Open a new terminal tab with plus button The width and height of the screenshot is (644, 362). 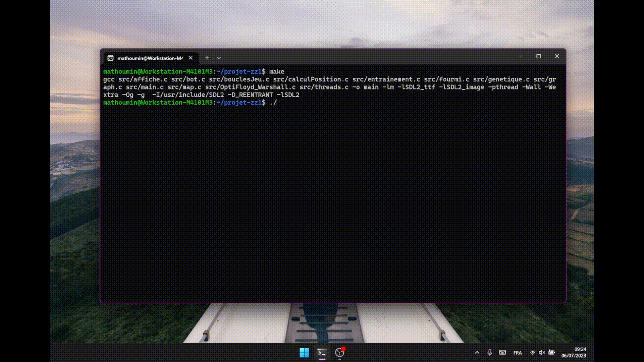click(x=207, y=58)
